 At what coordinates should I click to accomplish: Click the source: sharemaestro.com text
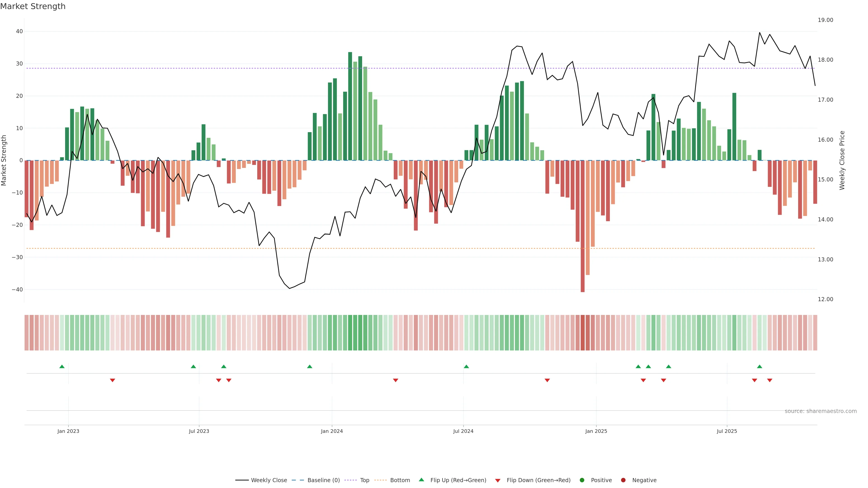pos(821,411)
